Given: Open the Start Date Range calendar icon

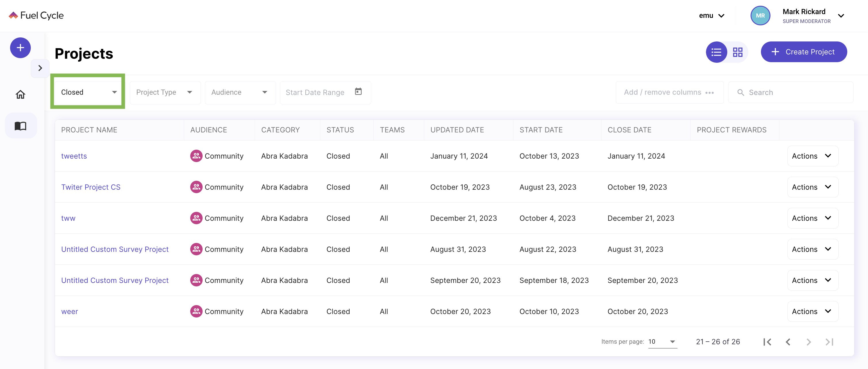Looking at the screenshot, I should (x=358, y=92).
